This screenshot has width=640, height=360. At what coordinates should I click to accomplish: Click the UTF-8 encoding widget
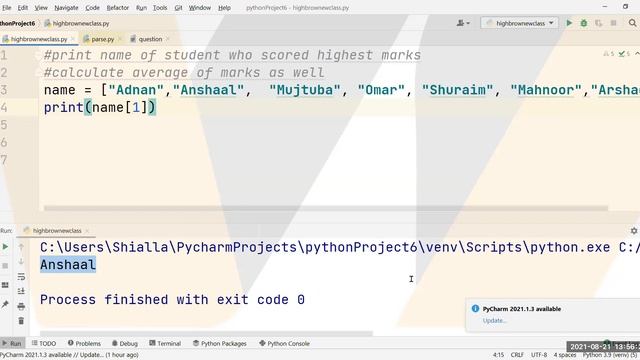[539, 355]
